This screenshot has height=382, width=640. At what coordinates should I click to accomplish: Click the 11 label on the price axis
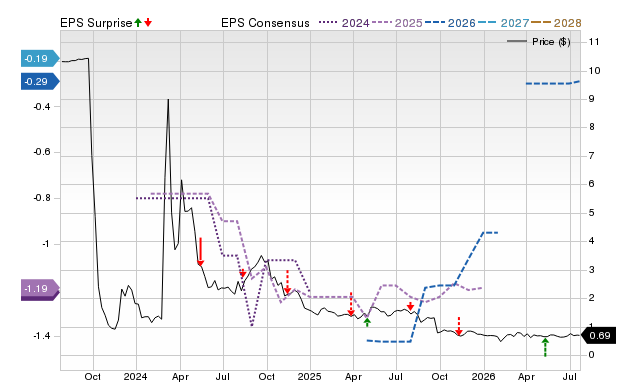pyautogui.click(x=594, y=42)
